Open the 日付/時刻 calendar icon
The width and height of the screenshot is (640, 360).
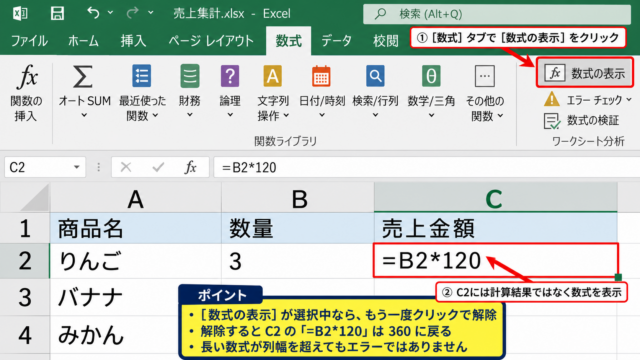(321, 76)
